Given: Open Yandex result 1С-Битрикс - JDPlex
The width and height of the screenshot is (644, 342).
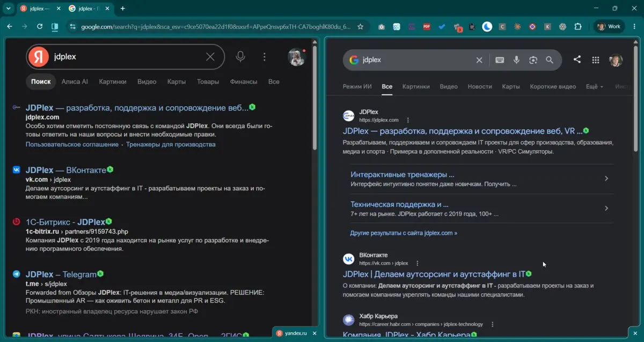Looking at the screenshot, I should click(x=65, y=221).
